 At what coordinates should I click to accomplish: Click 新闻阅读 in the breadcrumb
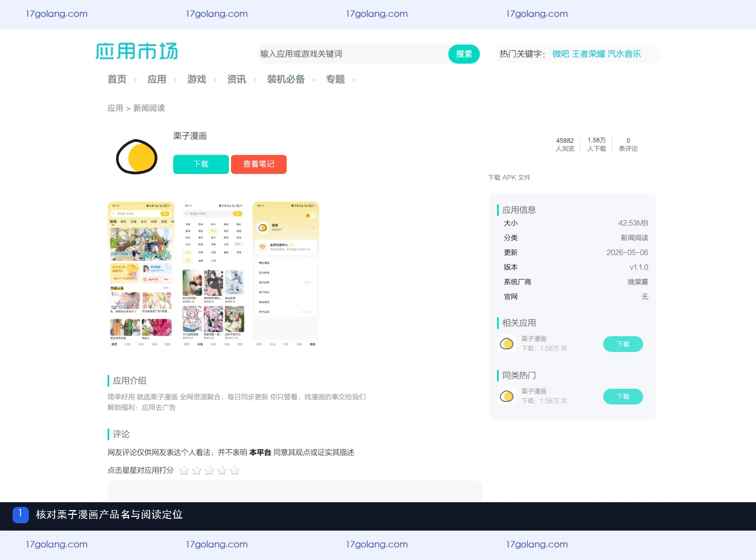[149, 108]
